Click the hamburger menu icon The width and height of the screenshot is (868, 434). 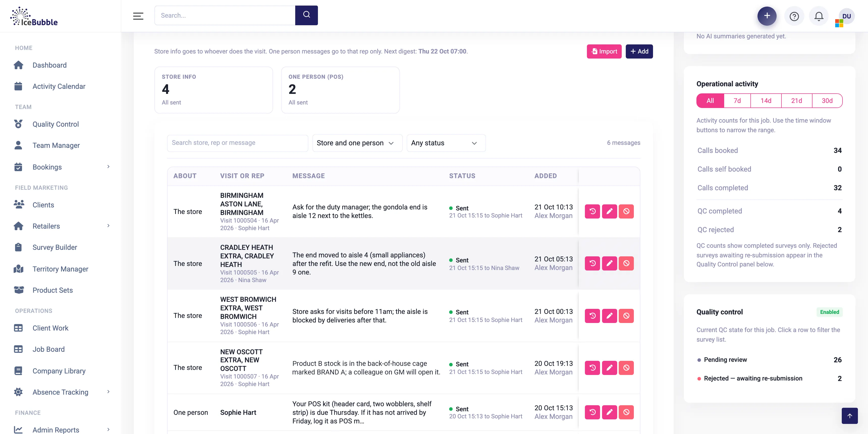click(138, 16)
